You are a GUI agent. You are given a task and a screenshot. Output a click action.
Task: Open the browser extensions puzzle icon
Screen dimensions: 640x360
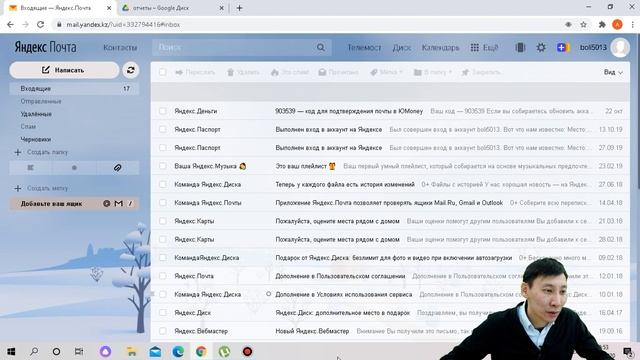pos(602,24)
